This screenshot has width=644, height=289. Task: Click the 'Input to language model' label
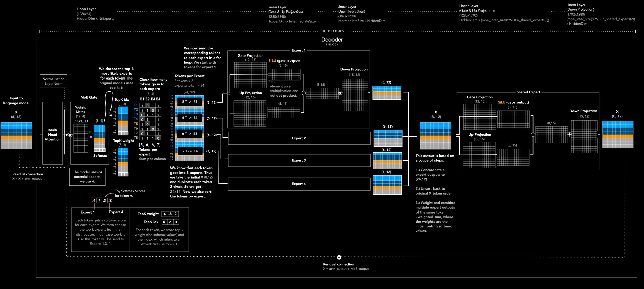pyautogui.click(x=16, y=101)
